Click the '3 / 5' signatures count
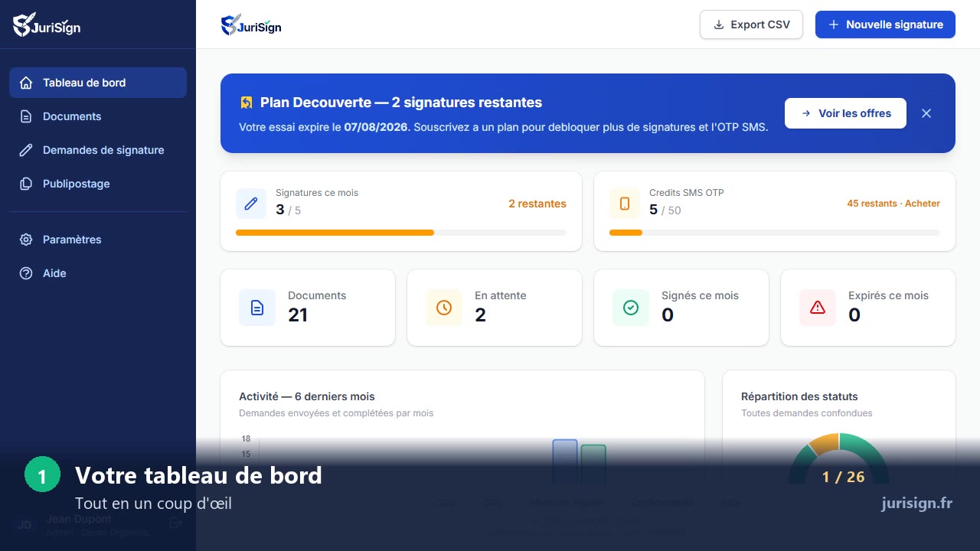This screenshot has height=551, width=980. click(x=288, y=210)
